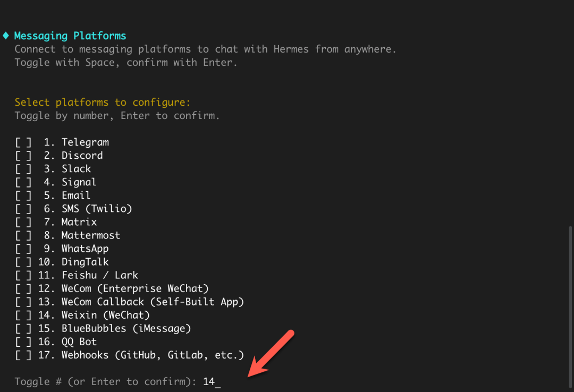
Task: Click the Webhooks (GitHub, GitLab, etc.) entry
Action: pyautogui.click(x=153, y=355)
